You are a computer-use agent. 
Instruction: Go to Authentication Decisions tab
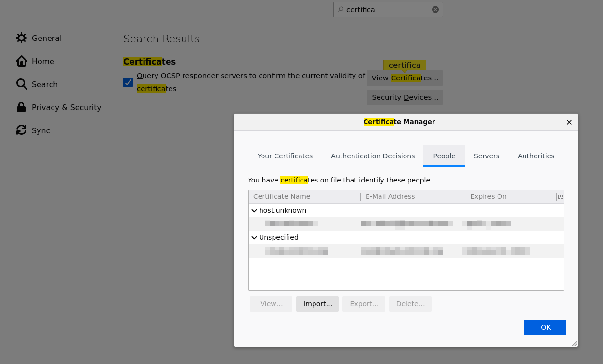(372, 156)
